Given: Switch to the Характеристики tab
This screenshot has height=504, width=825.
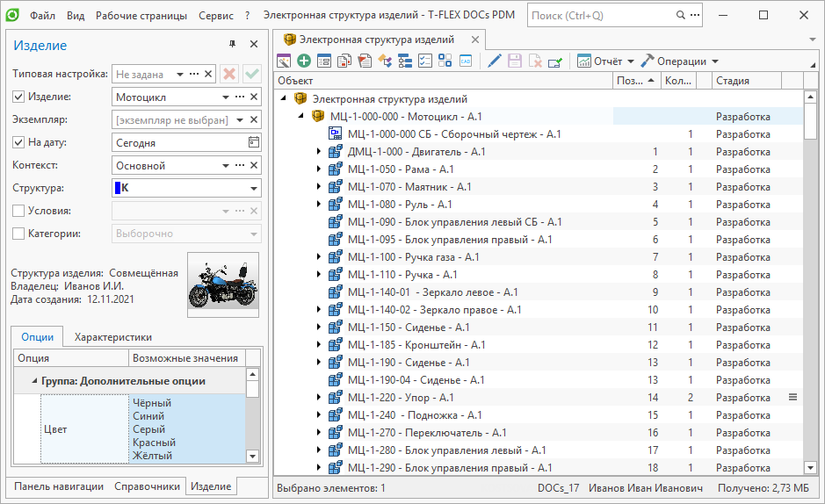Looking at the screenshot, I should click(x=113, y=337).
